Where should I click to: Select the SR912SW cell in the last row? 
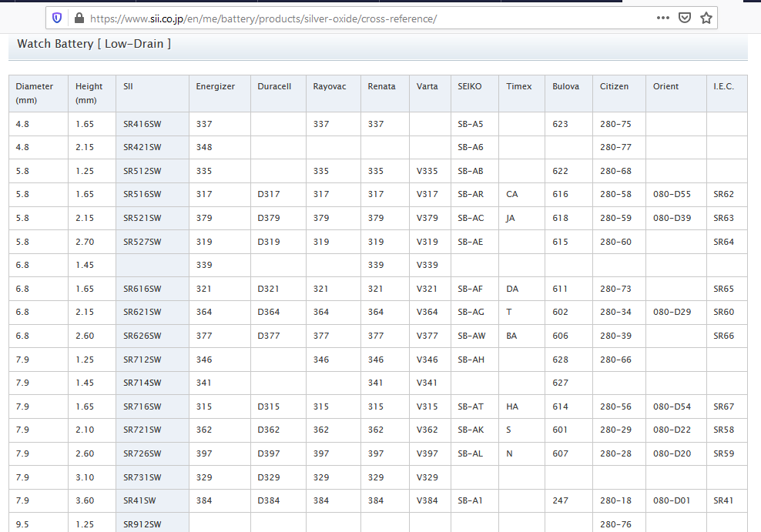point(142,524)
